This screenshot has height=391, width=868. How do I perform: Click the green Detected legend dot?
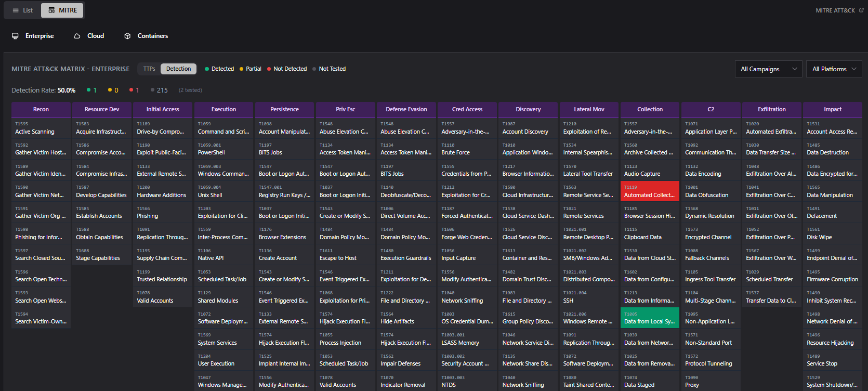point(207,69)
